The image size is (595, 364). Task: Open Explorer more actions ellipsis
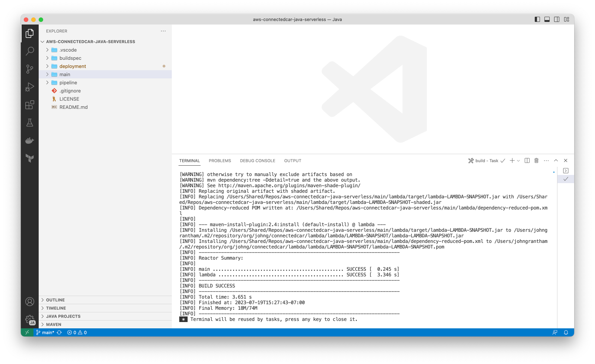[x=163, y=31]
